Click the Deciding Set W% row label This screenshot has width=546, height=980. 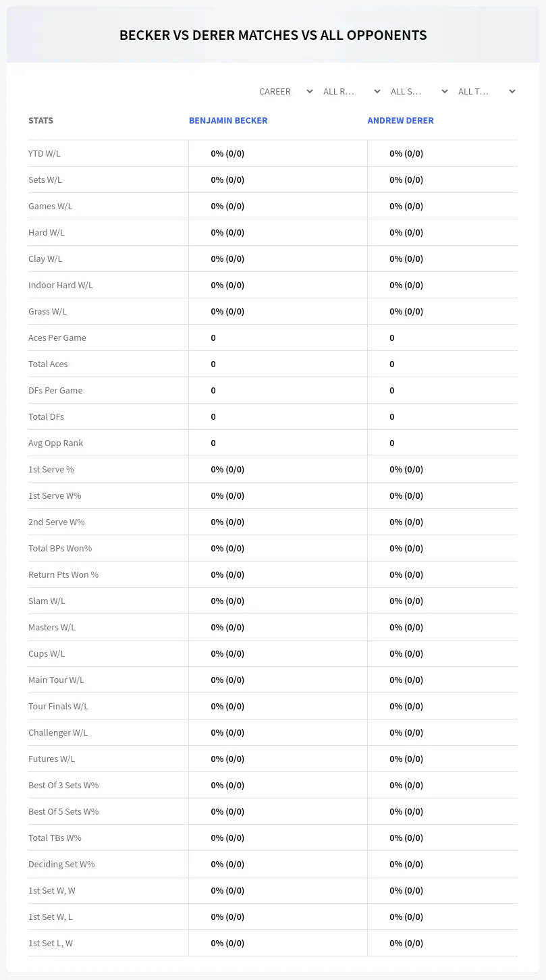[x=61, y=864]
